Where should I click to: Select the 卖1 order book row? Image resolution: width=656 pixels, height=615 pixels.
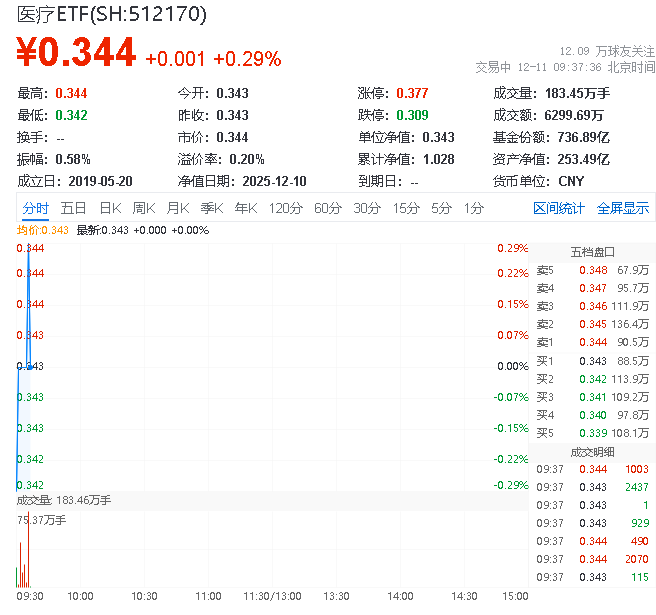tap(592, 343)
